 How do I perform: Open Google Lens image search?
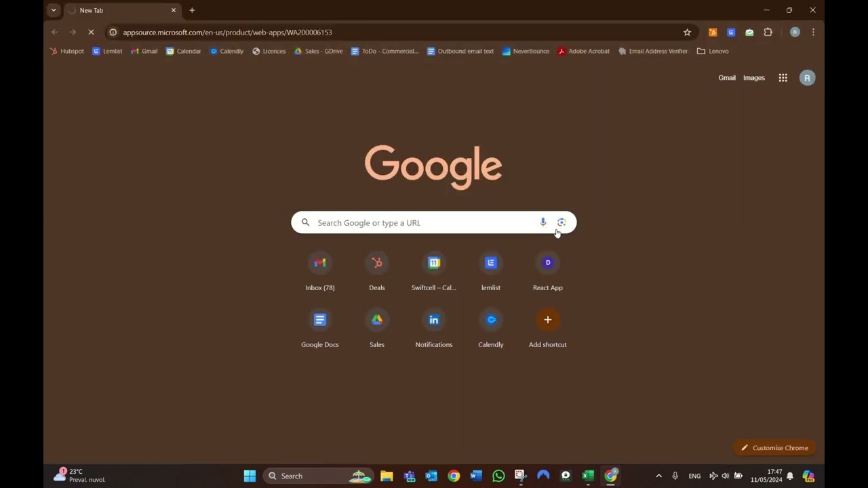pos(561,222)
